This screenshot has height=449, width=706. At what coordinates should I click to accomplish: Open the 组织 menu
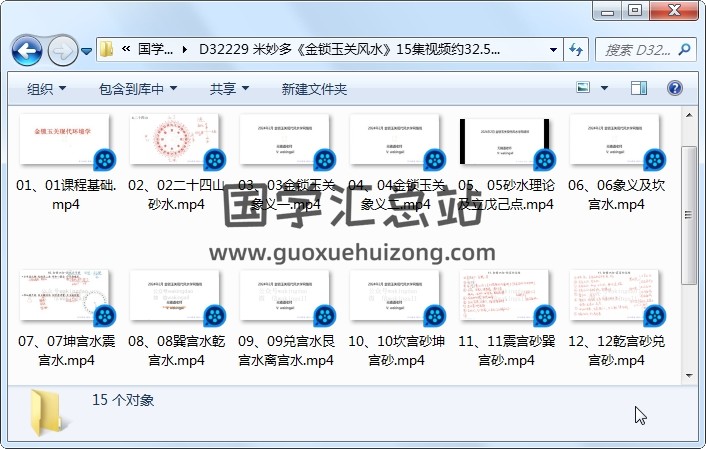coord(46,89)
